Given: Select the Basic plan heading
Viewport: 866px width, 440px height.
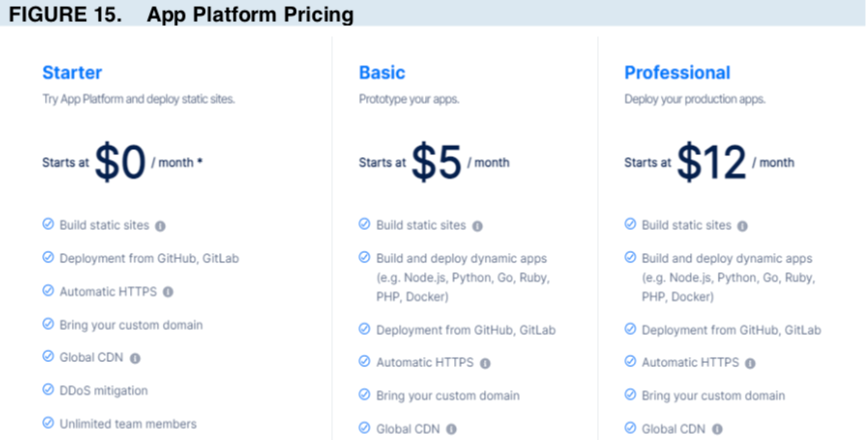Looking at the screenshot, I should click(382, 73).
